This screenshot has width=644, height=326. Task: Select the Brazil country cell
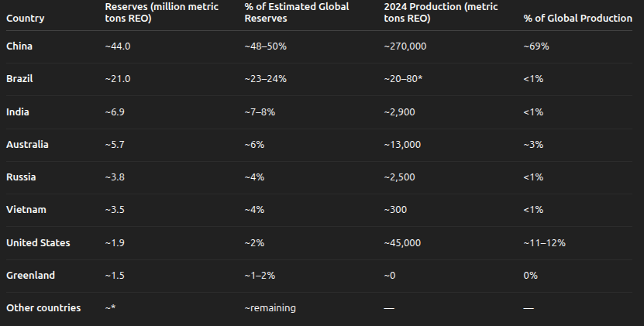[x=19, y=79]
